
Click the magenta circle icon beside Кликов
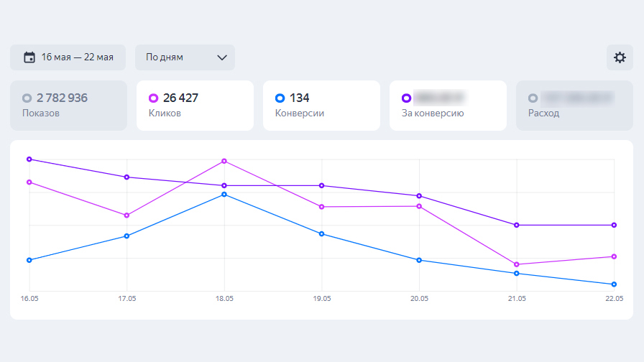153,98
